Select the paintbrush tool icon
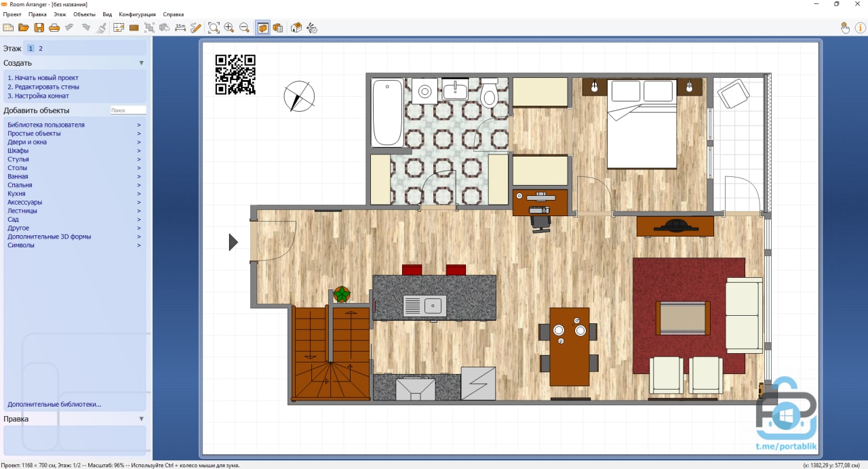 pos(101,28)
